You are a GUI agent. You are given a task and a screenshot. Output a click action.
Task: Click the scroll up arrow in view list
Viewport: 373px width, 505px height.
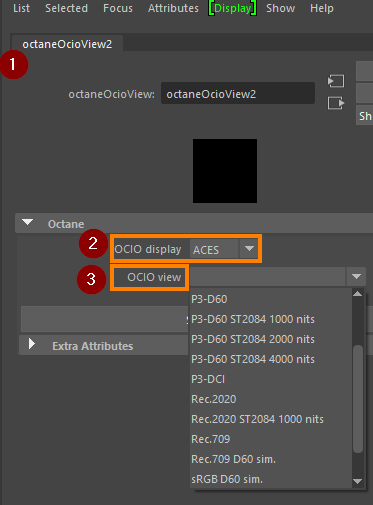(x=358, y=294)
